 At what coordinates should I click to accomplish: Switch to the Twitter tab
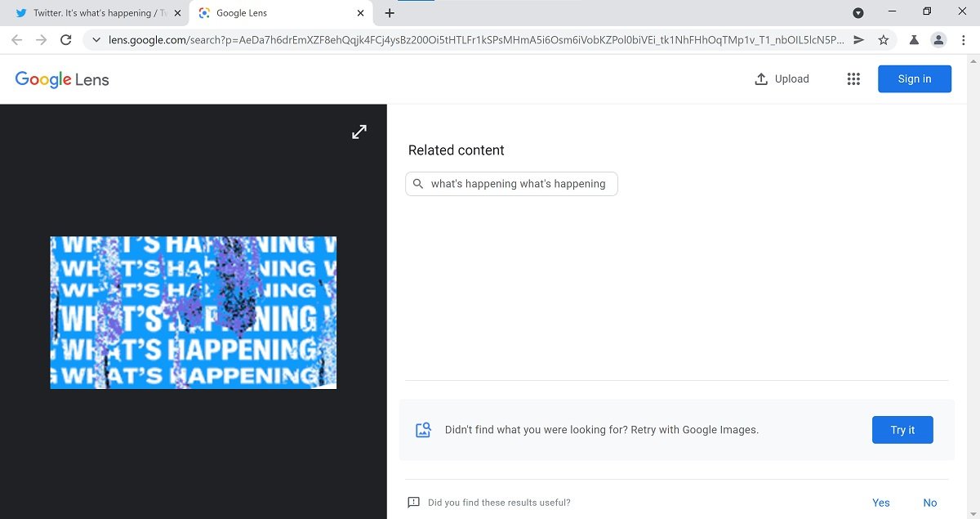96,13
